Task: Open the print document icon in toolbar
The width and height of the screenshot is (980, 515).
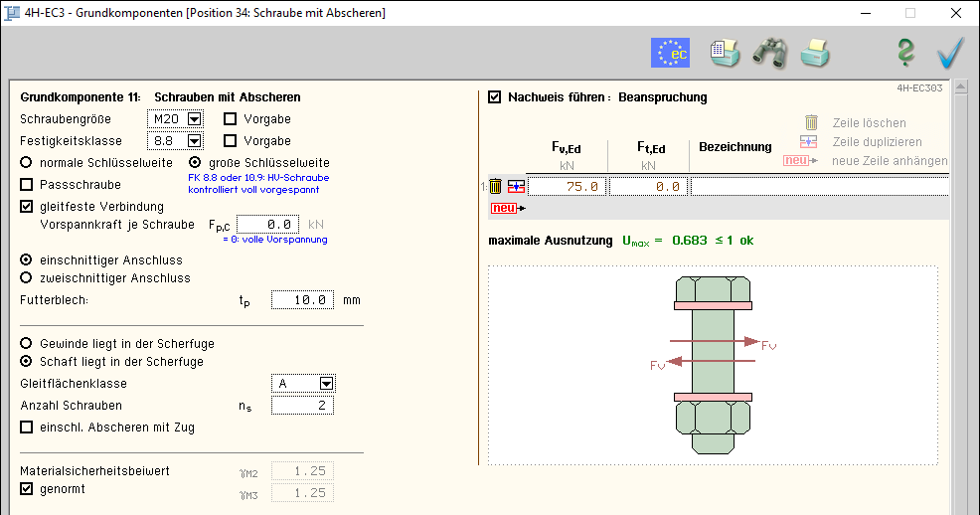Action: click(725, 53)
